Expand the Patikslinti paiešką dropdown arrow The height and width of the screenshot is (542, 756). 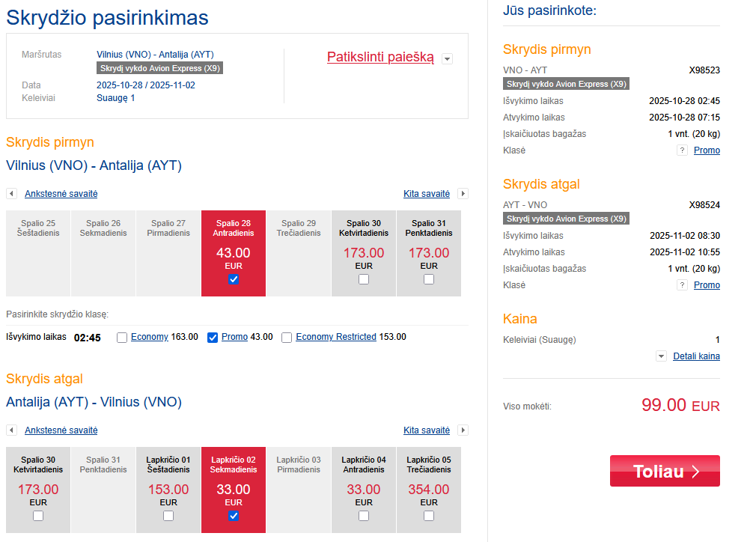pyautogui.click(x=447, y=58)
